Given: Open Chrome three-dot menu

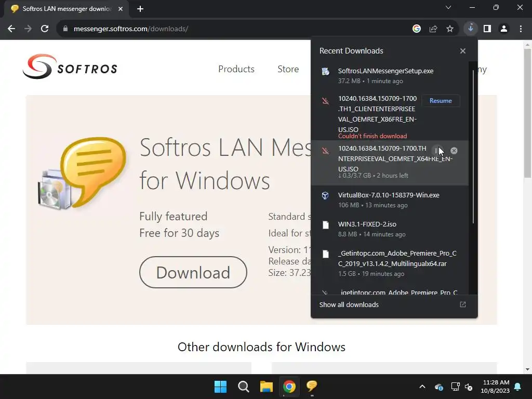Looking at the screenshot, I should (x=521, y=29).
